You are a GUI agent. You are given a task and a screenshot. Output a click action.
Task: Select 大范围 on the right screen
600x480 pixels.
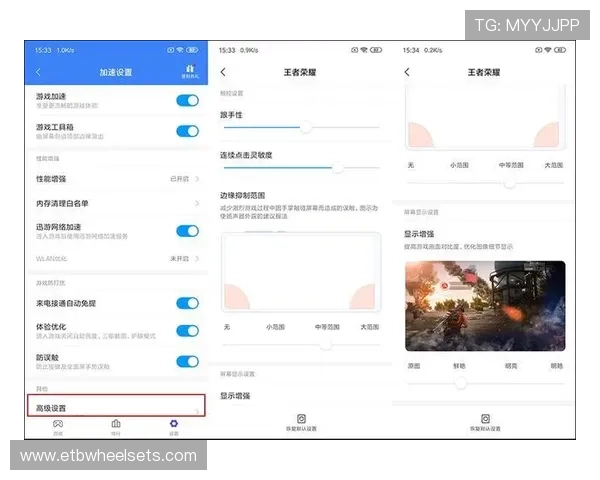coord(554,165)
